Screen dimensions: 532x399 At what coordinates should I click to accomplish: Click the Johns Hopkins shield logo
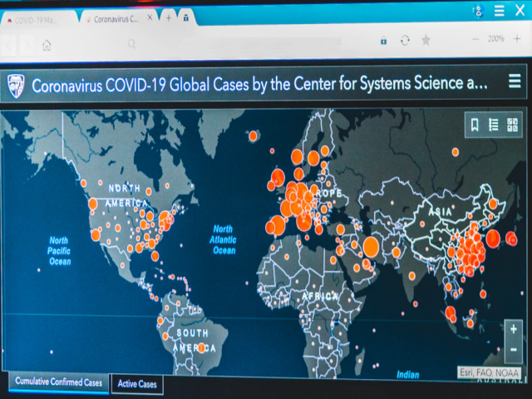click(15, 84)
